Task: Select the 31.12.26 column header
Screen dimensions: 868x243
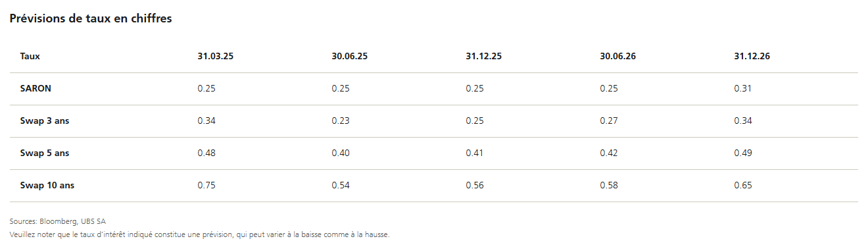Action: click(x=752, y=57)
